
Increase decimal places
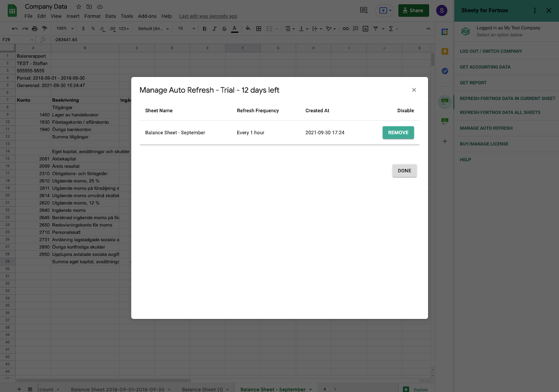pos(112,28)
